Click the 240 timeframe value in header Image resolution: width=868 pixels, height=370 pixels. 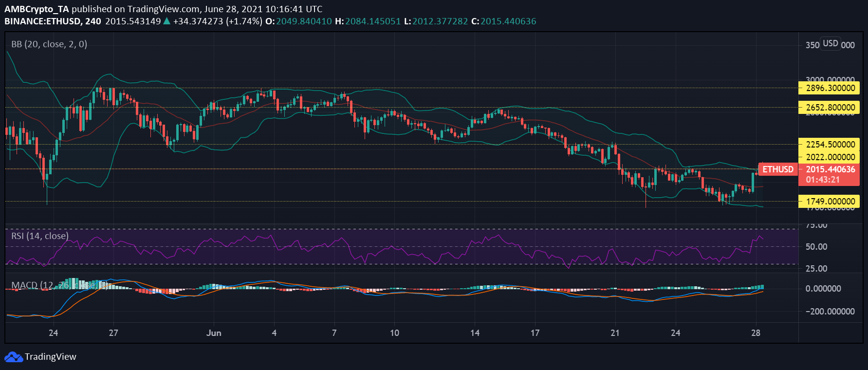point(93,21)
